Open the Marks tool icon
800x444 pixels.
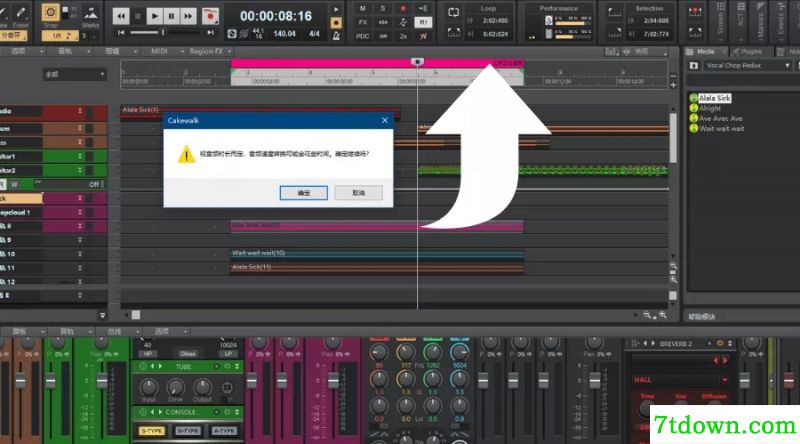point(91,14)
